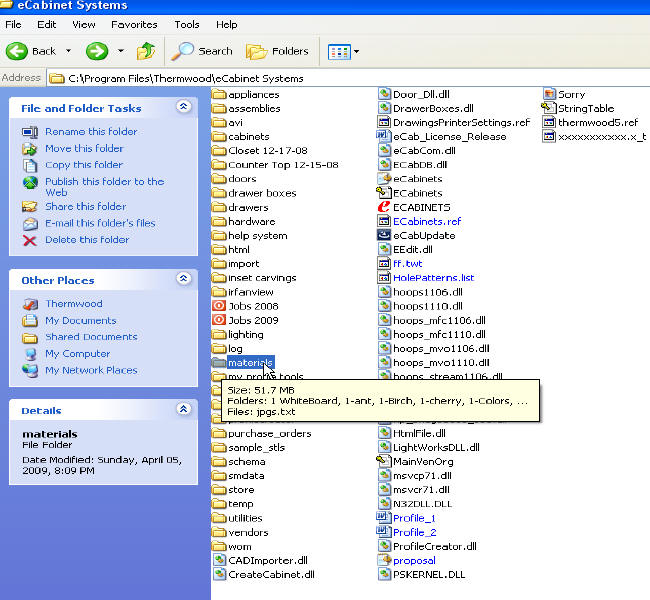
Task: Click the green Back arrow button
Action: [x=17, y=51]
